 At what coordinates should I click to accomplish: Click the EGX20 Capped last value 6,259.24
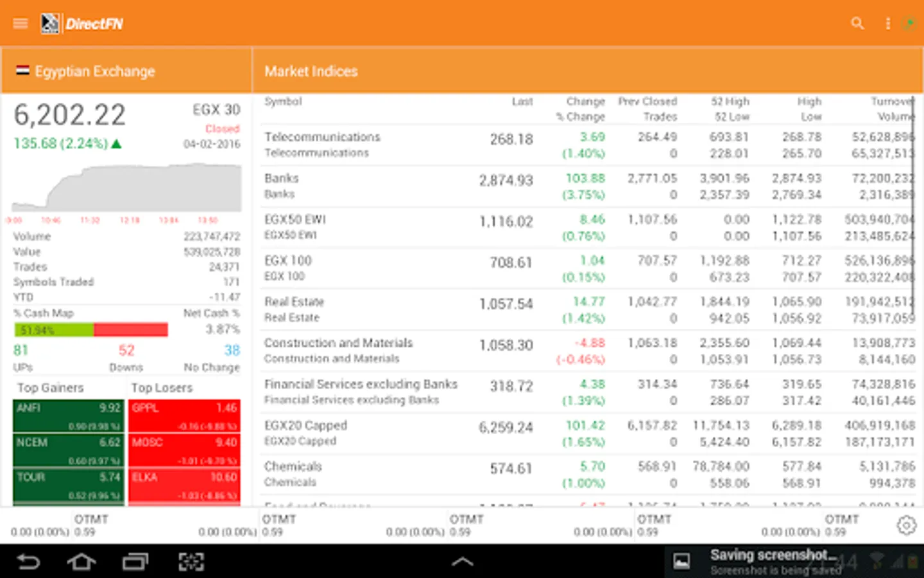pos(506,428)
